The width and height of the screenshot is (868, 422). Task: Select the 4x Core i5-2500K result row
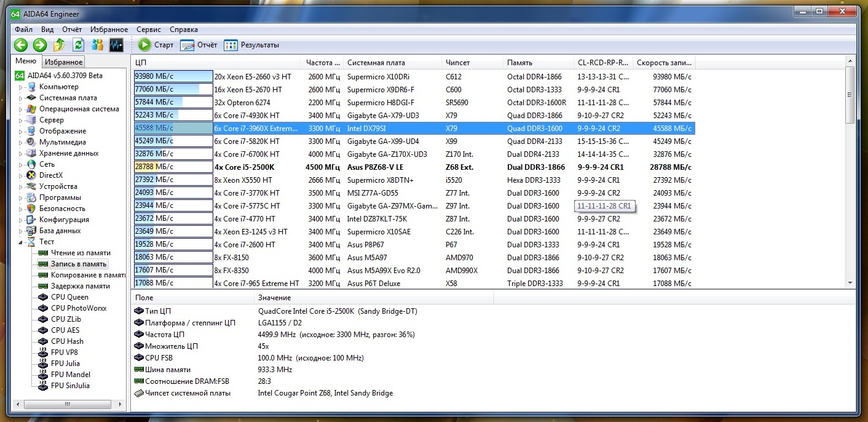click(x=414, y=167)
